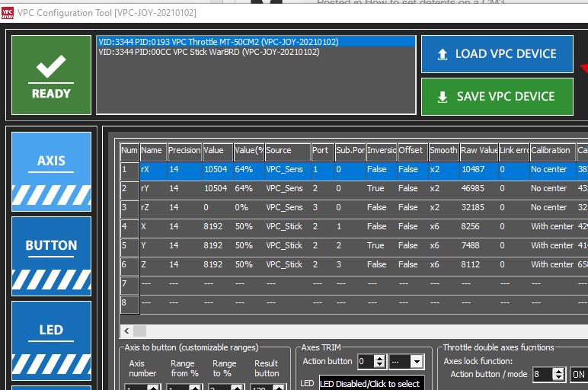Click the VPC app logo icon in title bar

click(x=8, y=13)
